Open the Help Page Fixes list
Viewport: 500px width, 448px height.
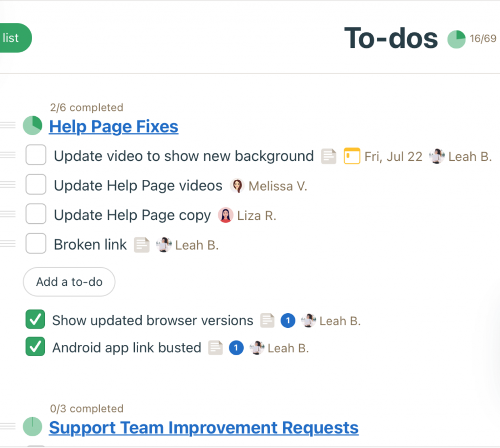pyautogui.click(x=113, y=127)
